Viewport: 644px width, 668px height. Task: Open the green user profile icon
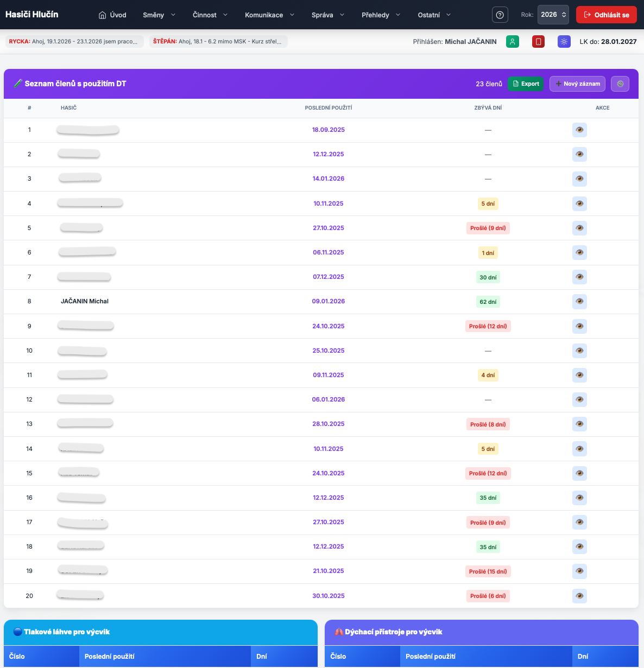tap(512, 42)
